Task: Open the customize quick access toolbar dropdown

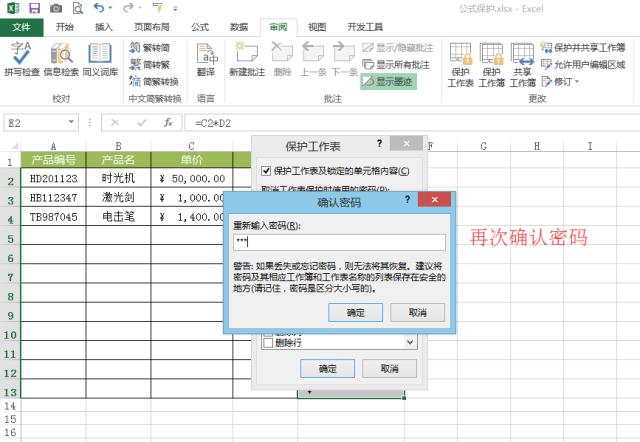Action: click(x=175, y=8)
